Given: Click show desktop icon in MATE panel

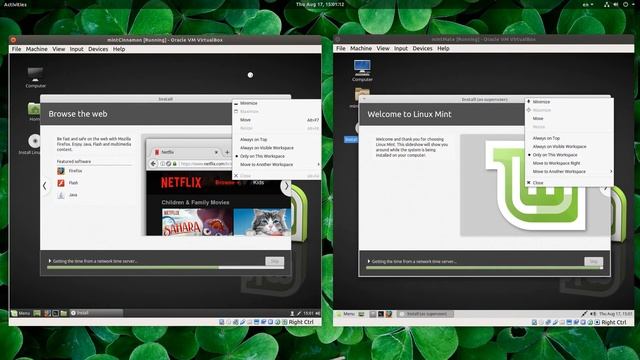Looking at the screenshot, I should point(361,314).
